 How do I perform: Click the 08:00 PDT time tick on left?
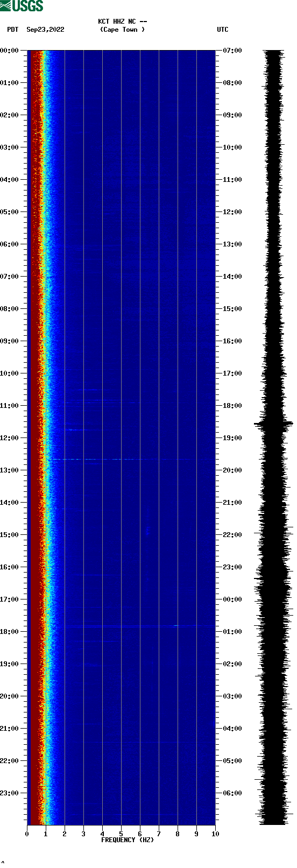coord(9,309)
